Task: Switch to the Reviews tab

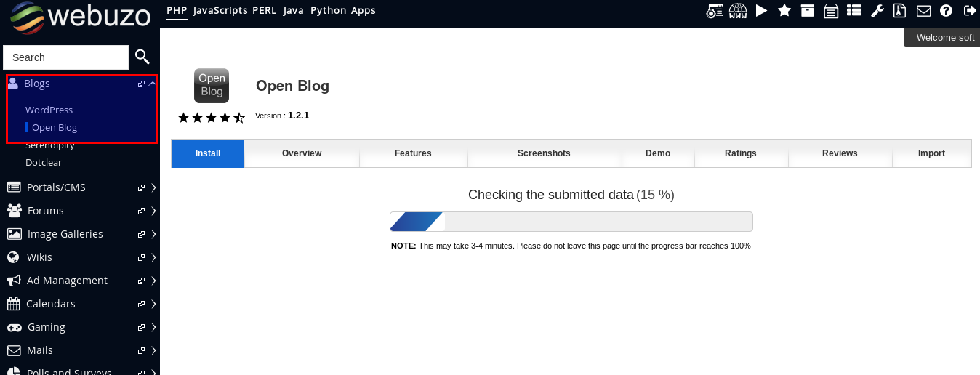Action: [x=840, y=153]
